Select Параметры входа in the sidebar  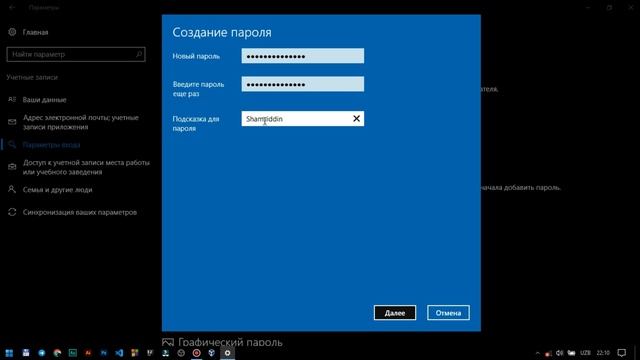click(44, 145)
